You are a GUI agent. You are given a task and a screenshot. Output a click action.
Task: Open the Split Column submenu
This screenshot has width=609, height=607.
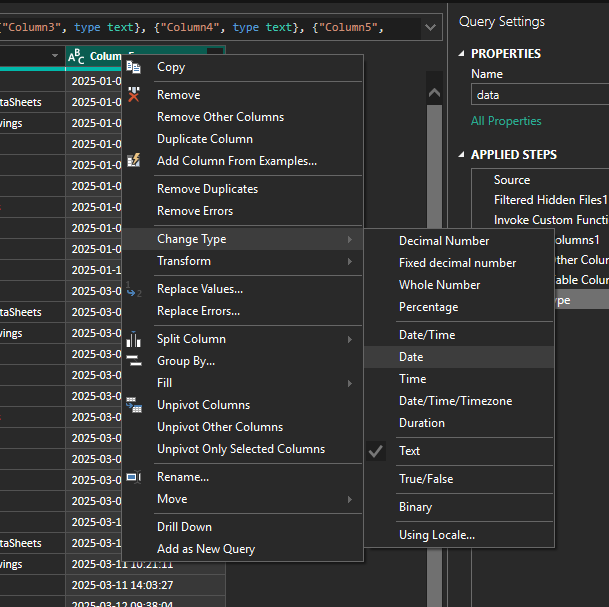(243, 339)
